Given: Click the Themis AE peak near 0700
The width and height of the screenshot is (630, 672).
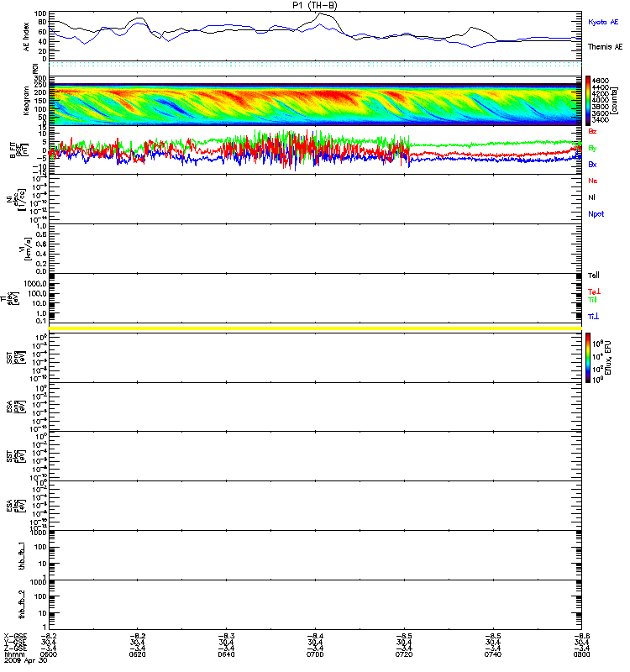Looking at the screenshot, I should tap(321, 13).
